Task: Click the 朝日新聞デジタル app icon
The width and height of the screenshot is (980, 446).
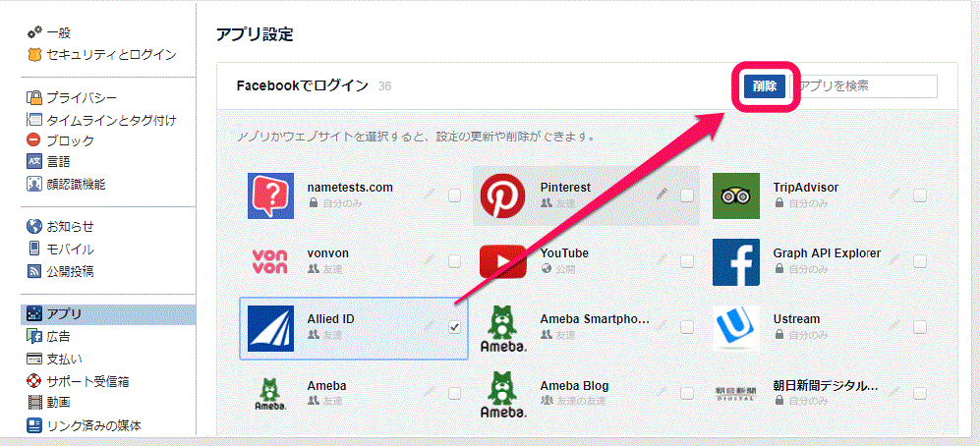Action: [735, 394]
